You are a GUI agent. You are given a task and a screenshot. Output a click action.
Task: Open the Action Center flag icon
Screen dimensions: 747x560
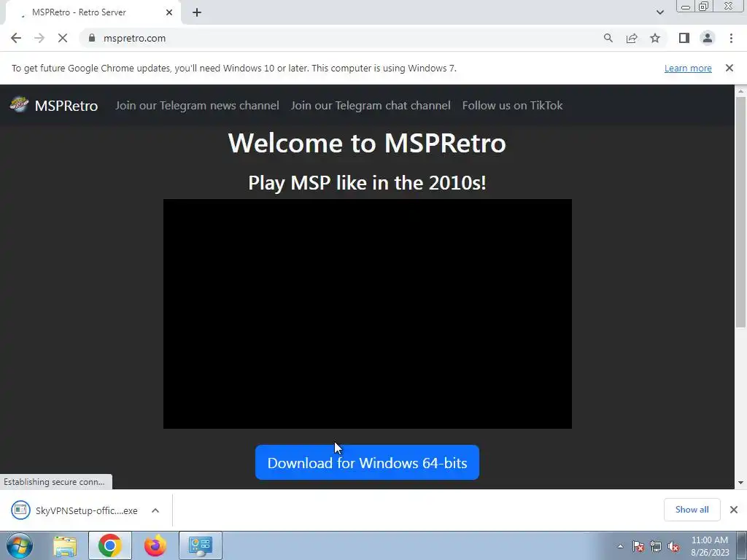pos(638,546)
